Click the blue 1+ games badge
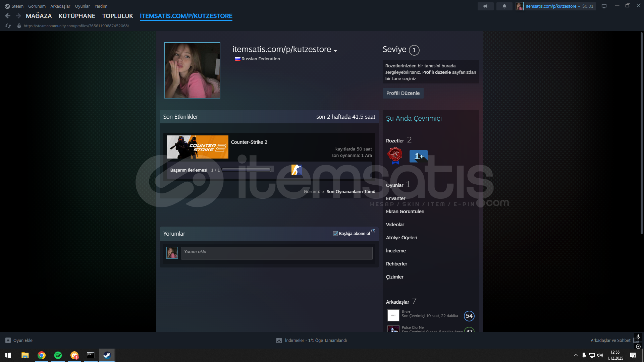This screenshot has width=644, height=362. click(x=418, y=156)
